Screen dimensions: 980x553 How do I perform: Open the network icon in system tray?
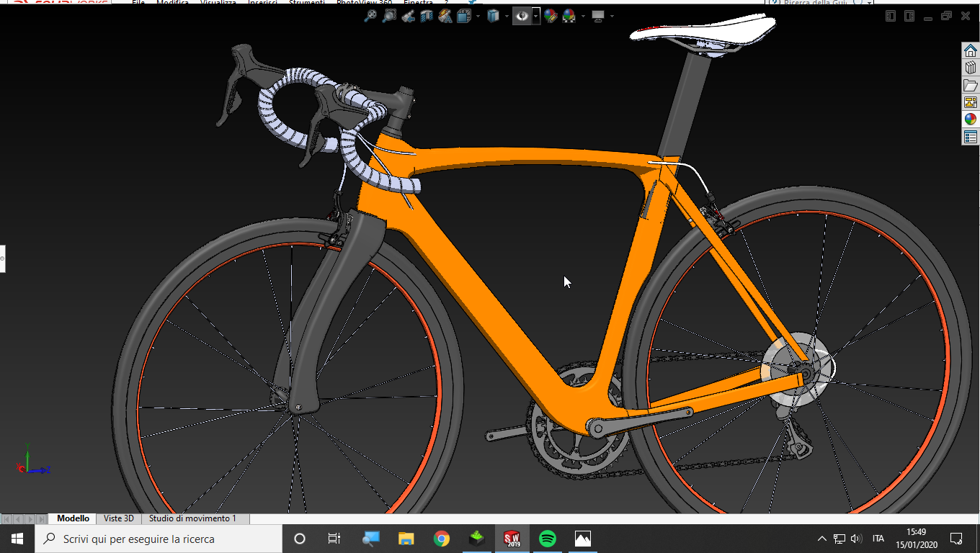coord(839,539)
